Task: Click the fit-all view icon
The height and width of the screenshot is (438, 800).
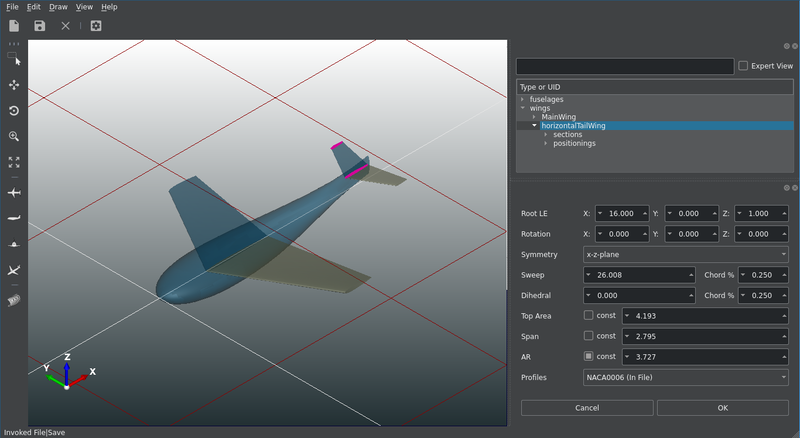Action: coord(14,161)
